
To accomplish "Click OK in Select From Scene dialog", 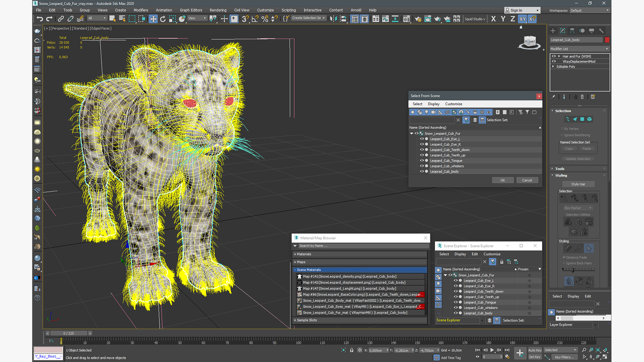I will [502, 180].
